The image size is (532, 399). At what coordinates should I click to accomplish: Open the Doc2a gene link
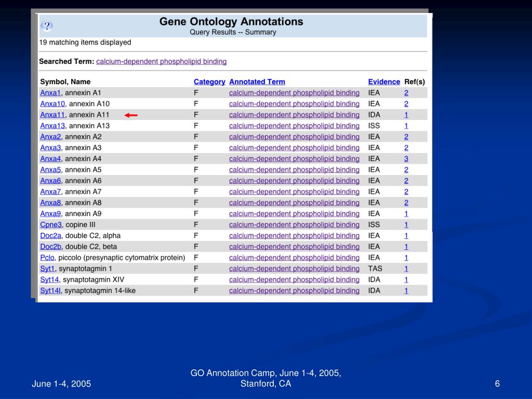50,235
